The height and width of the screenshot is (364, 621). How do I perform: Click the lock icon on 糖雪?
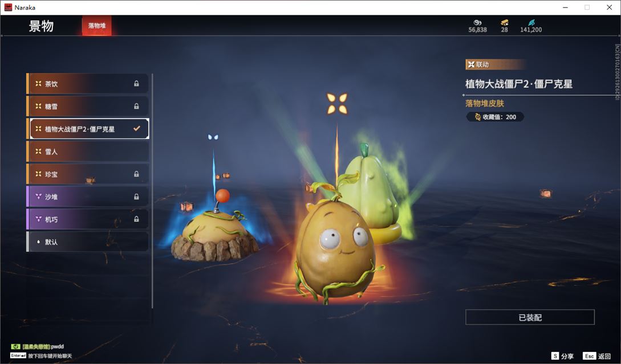(x=136, y=106)
